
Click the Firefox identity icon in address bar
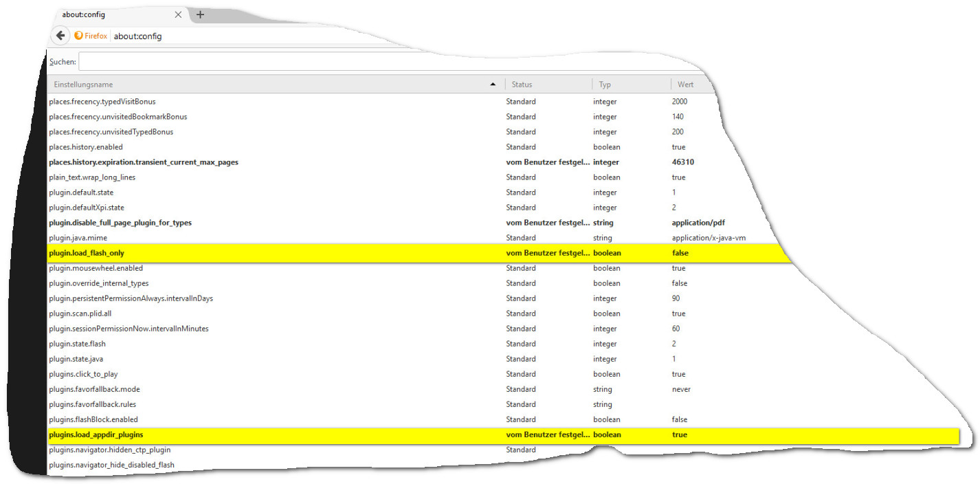tap(91, 36)
